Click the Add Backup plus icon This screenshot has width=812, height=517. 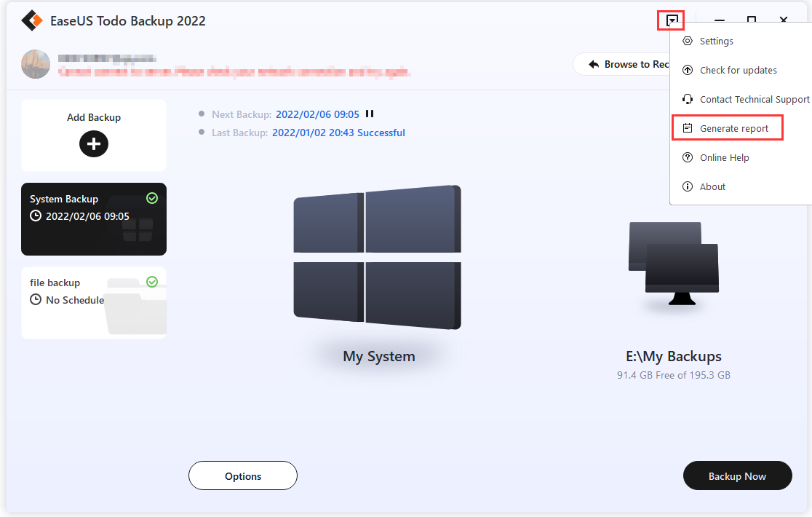[x=93, y=143]
